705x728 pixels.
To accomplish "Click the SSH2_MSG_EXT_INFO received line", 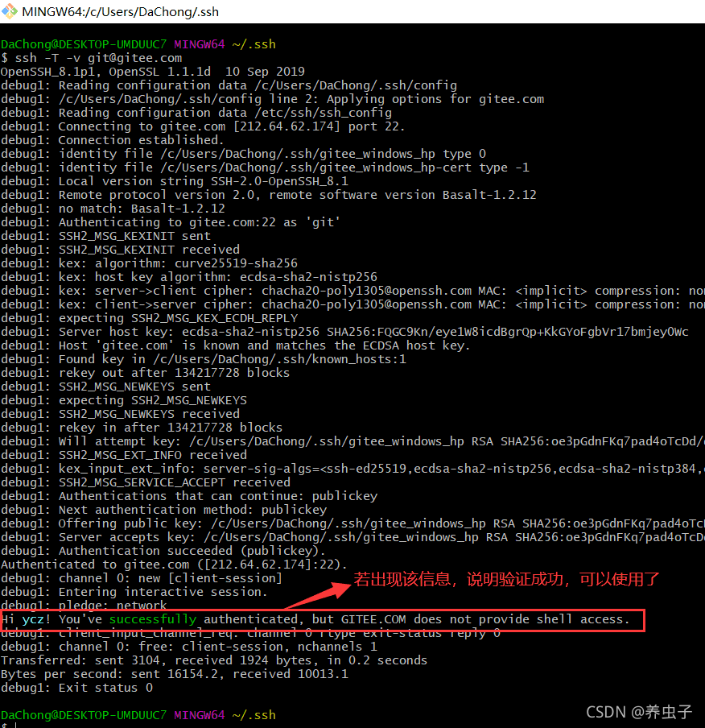I will (124, 455).
